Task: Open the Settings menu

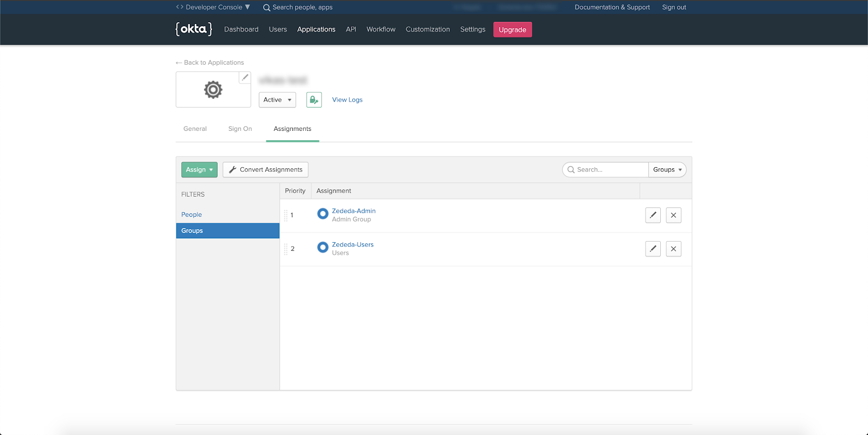Action: pyautogui.click(x=473, y=29)
